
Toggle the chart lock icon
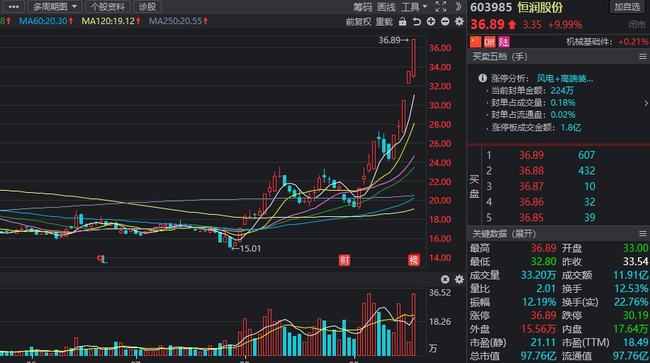coord(403,22)
